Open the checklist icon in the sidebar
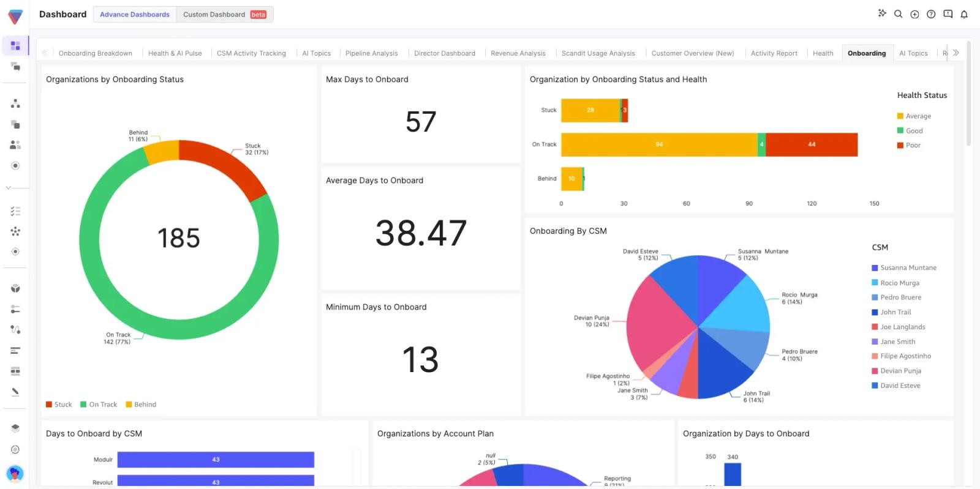This screenshot has width=980, height=489. pos(15,211)
